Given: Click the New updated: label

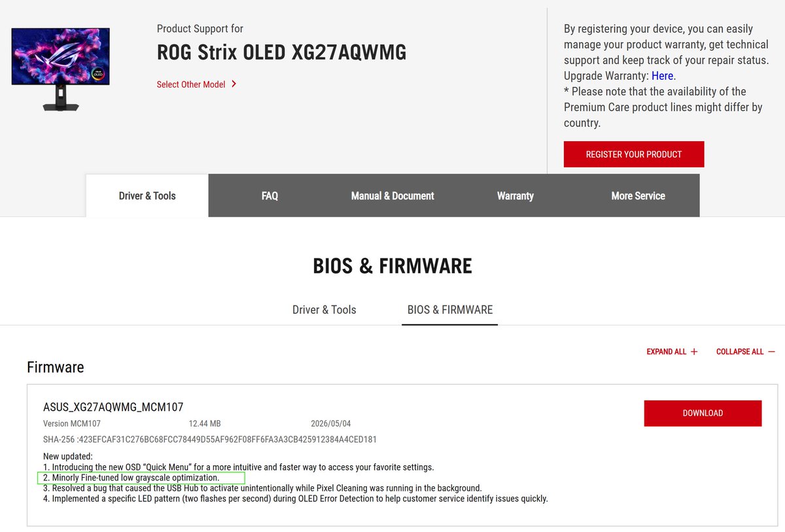Looking at the screenshot, I should (x=68, y=456).
